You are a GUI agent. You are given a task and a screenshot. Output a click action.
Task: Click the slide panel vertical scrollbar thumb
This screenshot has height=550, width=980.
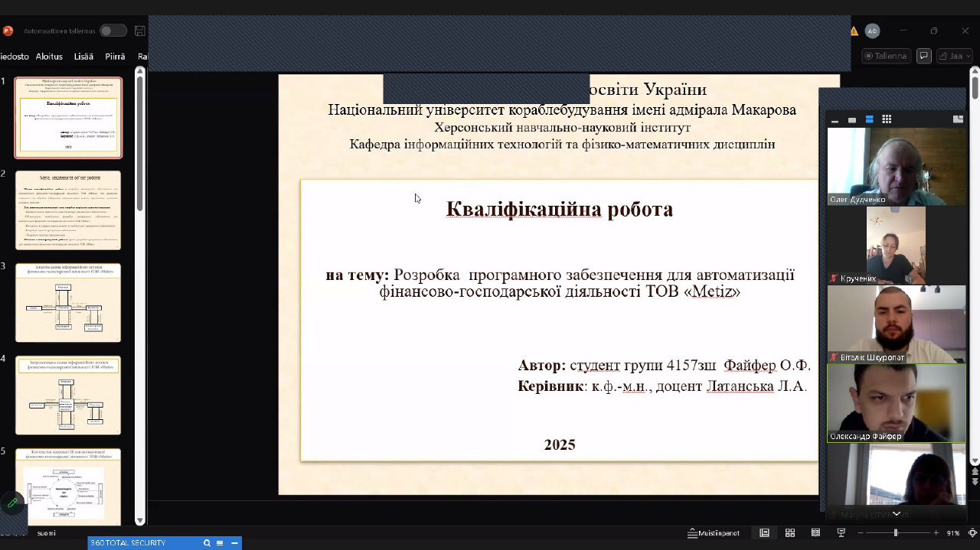pyautogui.click(x=140, y=143)
